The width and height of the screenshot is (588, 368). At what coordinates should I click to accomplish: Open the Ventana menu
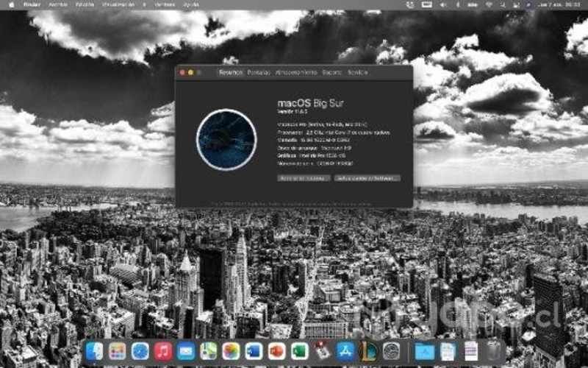pyautogui.click(x=165, y=4)
